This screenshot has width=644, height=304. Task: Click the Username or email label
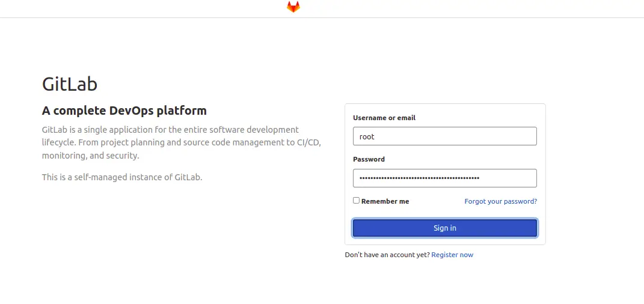click(x=384, y=118)
